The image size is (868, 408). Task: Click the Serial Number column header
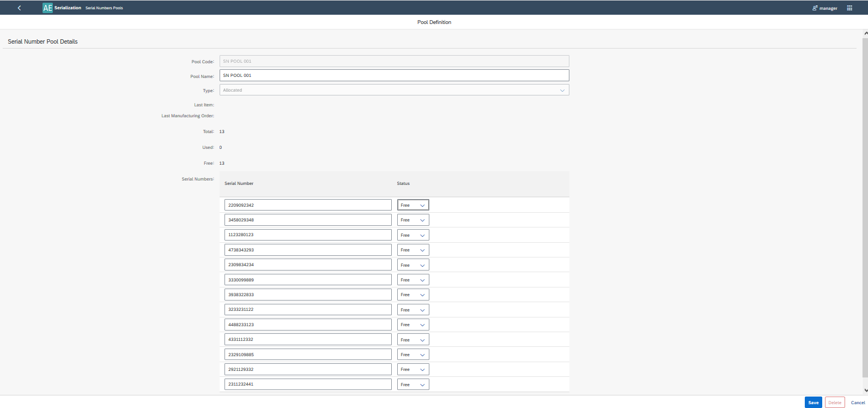[239, 184]
